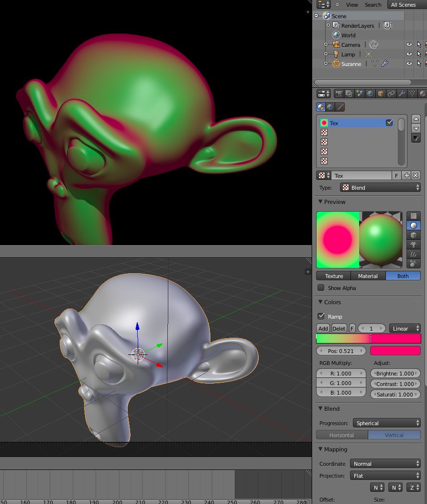Click the green-to-pink color ramp bar
The height and width of the screenshot is (504, 427).
(x=369, y=338)
